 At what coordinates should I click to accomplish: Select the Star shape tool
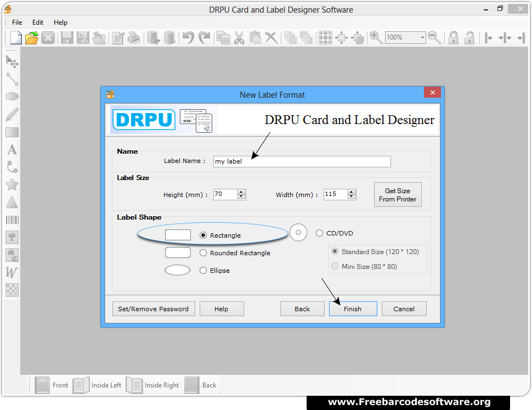(x=12, y=184)
